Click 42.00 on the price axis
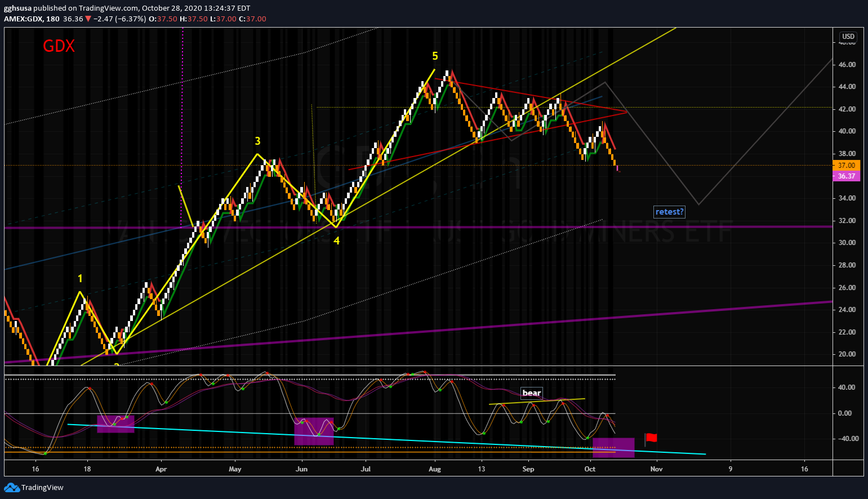Viewport: 868px width, 499px height. tap(847, 109)
